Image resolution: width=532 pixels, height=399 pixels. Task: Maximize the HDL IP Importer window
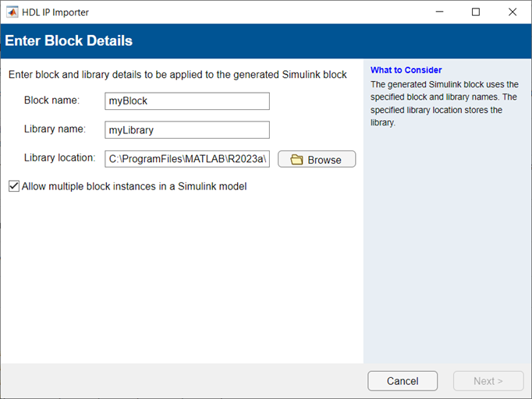click(x=476, y=12)
